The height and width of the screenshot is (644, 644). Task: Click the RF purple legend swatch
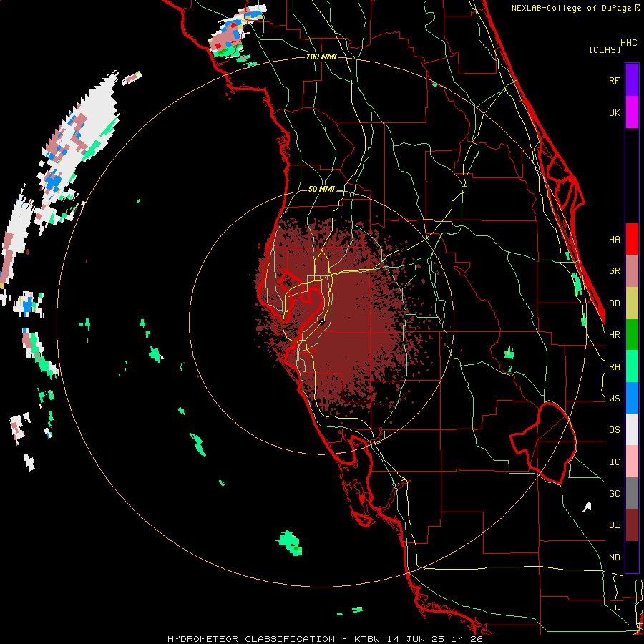pyautogui.click(x=632, y=80)
